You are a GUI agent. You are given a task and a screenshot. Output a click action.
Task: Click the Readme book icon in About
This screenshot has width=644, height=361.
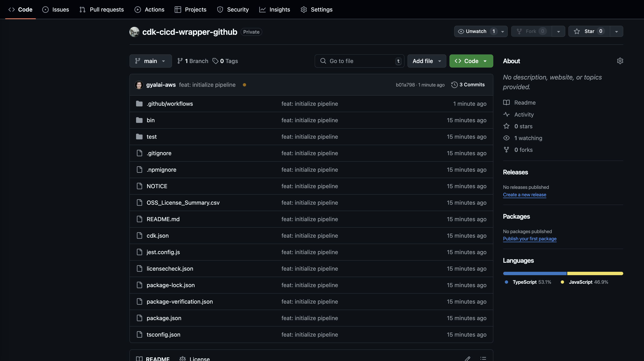pyautogui.click(x=506, y=103)
